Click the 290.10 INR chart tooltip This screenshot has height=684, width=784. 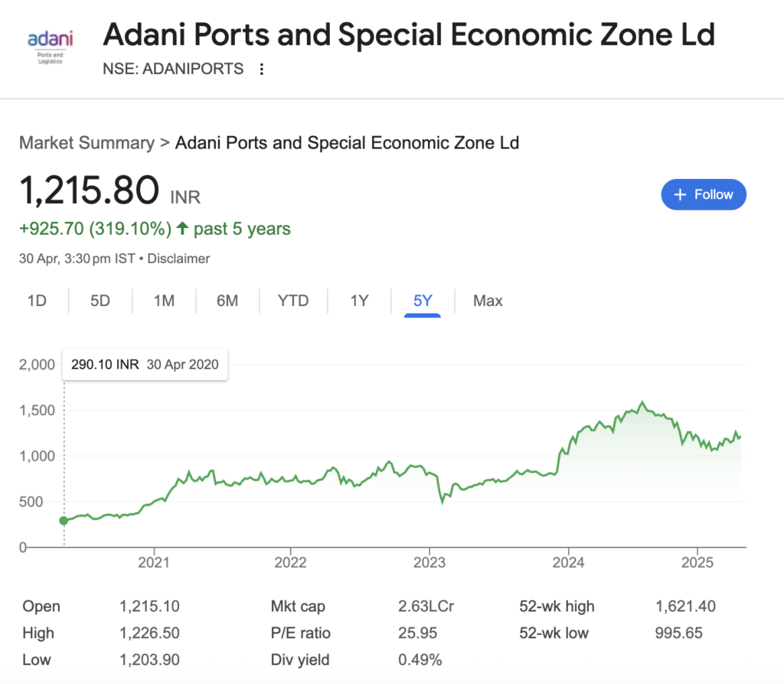click(145, 365)
